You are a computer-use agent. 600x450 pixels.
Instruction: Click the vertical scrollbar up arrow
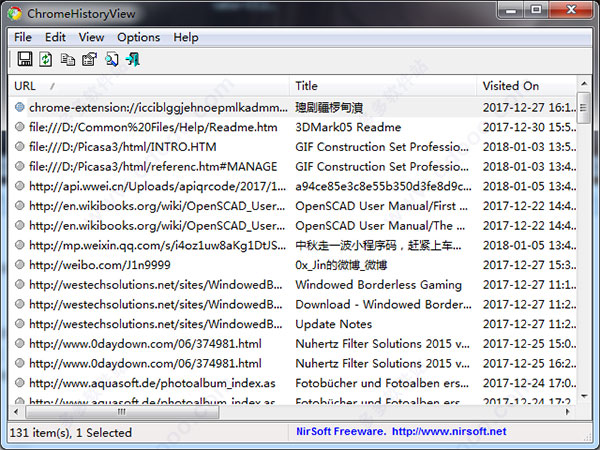pos(584,83)
